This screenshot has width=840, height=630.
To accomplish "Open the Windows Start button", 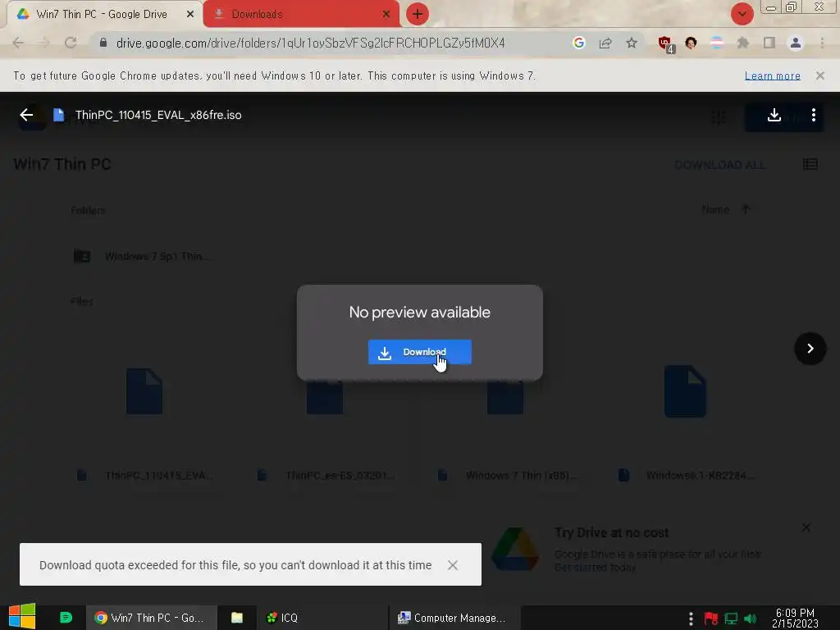I will tap(22, 617).
